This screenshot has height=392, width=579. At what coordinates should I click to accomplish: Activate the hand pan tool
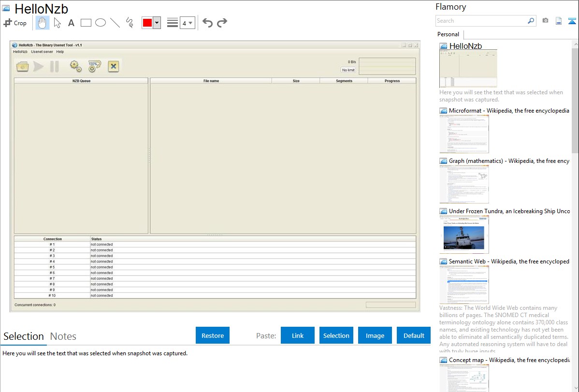pos(42,23)
